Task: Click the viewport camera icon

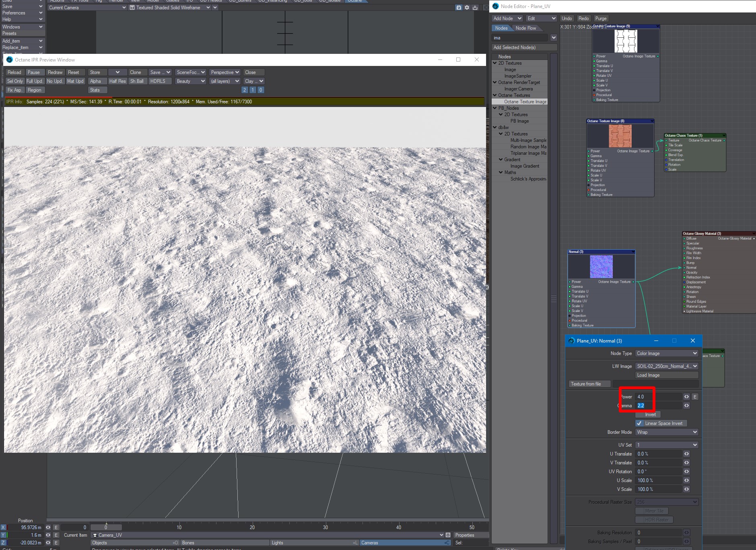Action: tap(459, 8)
